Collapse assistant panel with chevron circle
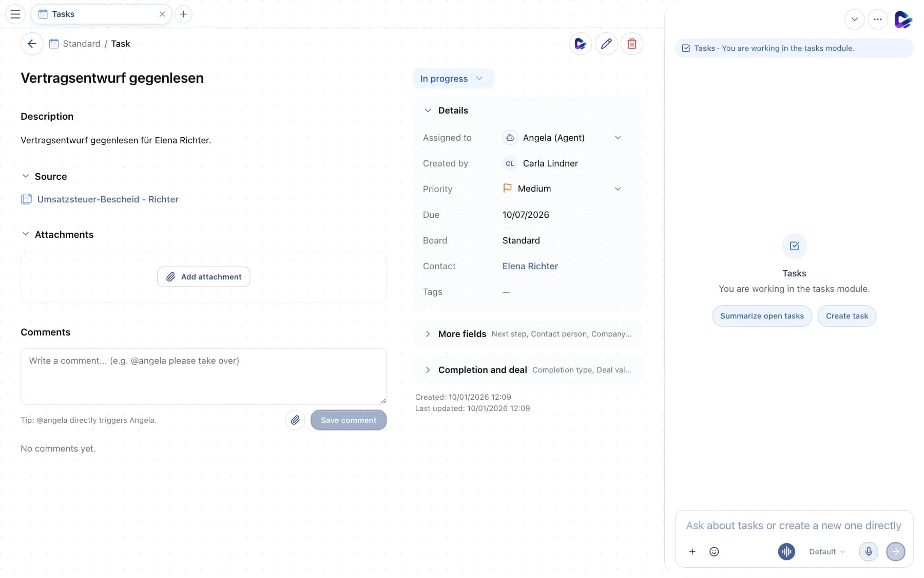 [855, 20]
